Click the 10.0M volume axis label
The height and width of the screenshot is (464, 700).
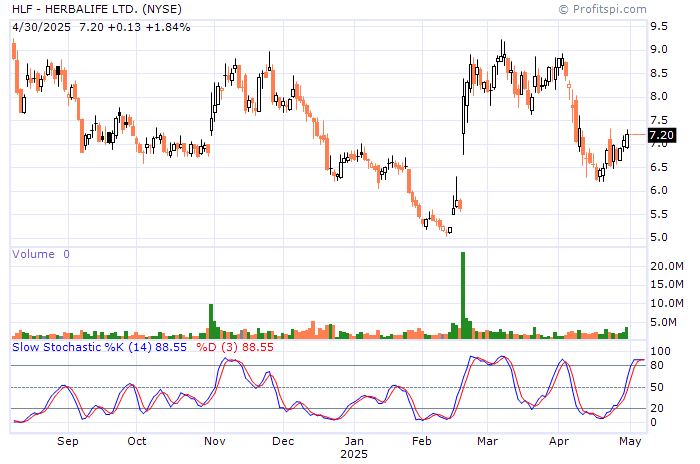667,303
